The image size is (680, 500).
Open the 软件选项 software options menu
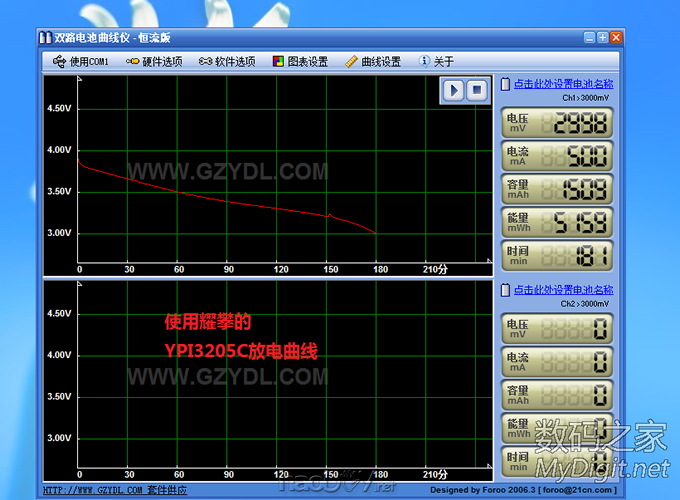(x=227, y=61)
